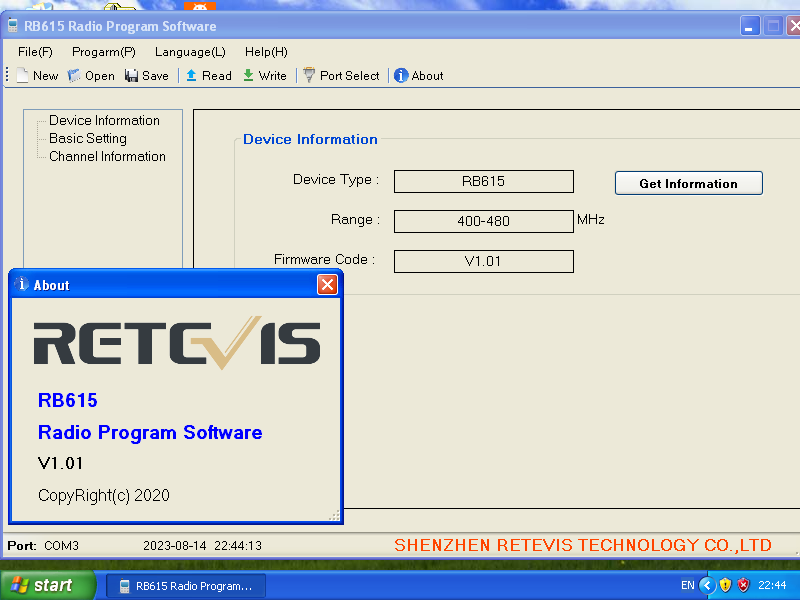Open the Progarm(P) menu
The width and height of the screenshot is (800, 600).
[104, 52]
